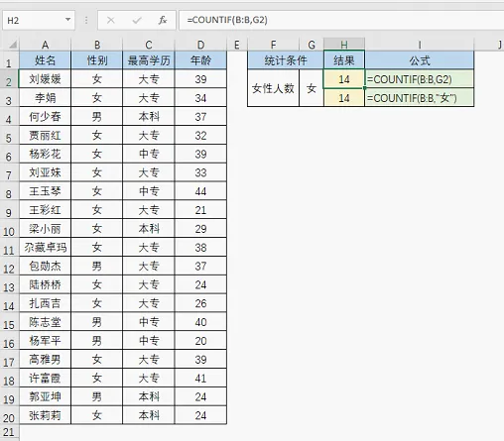Screen dimensions: 504x441
Task: Select column D header
Action: pyautogui.click(x=200, y=45)
